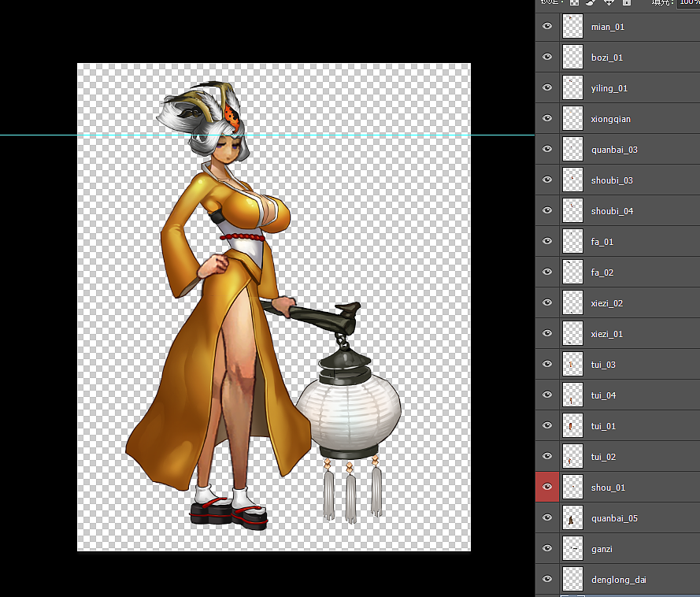The image size is (700, 597).
Task: Select the layer named yiling_01
Action: 609,88
